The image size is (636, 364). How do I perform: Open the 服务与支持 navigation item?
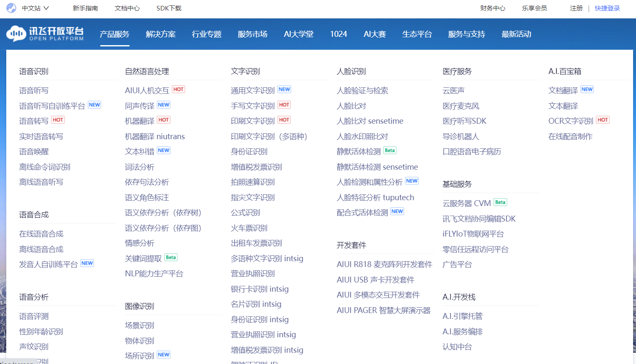coord(466,34)
